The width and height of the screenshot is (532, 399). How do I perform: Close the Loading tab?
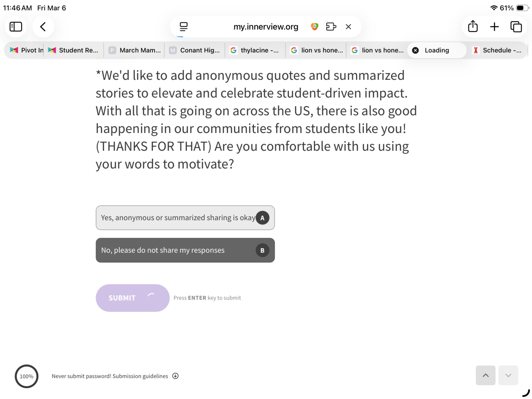point(415,50)
